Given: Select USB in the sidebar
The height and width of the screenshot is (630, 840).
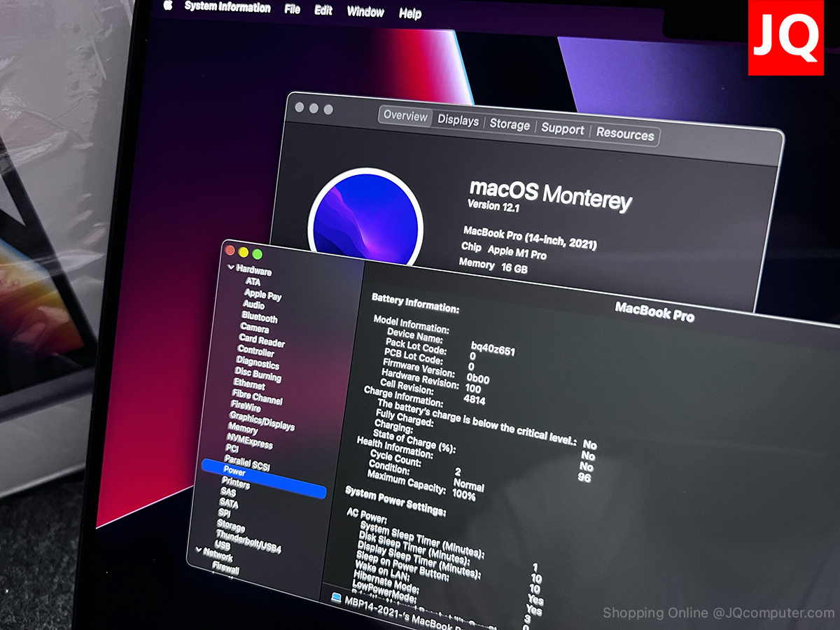Looking at the screenshot, I should [222, 546].
